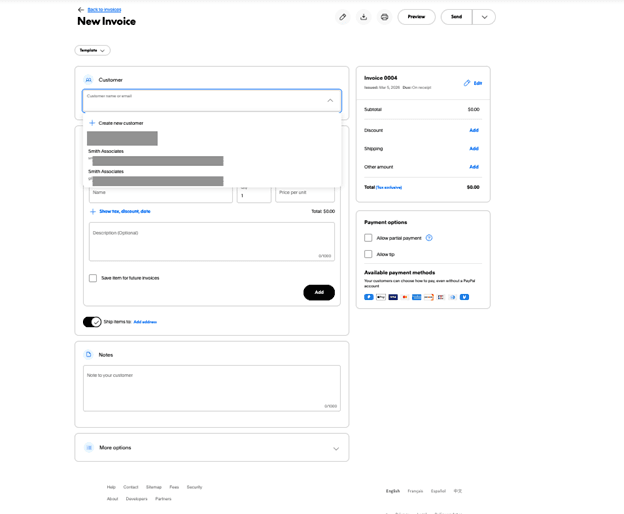Click the print invoice icon
The image size is (624, 514).
[384, 17]
